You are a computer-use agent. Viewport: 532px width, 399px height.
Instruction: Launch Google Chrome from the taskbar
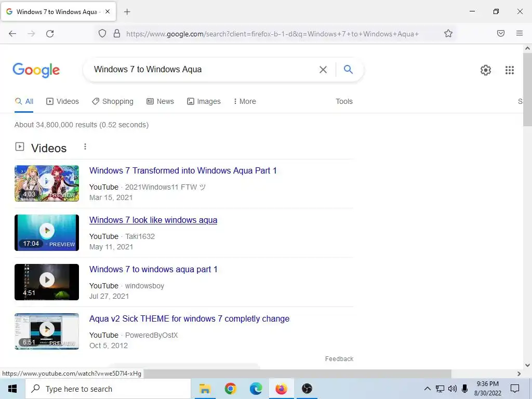click(x=230, y=389)
